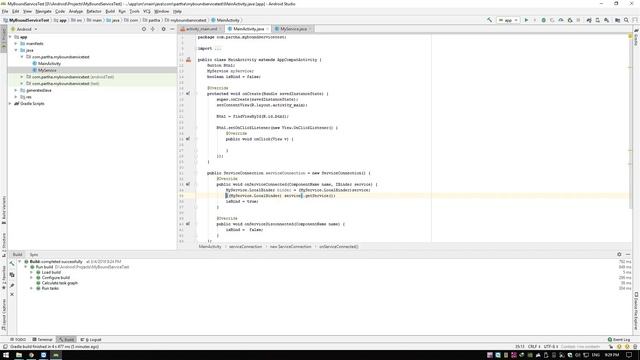Select the Build tab in Build panel

(x=17, y=255)
